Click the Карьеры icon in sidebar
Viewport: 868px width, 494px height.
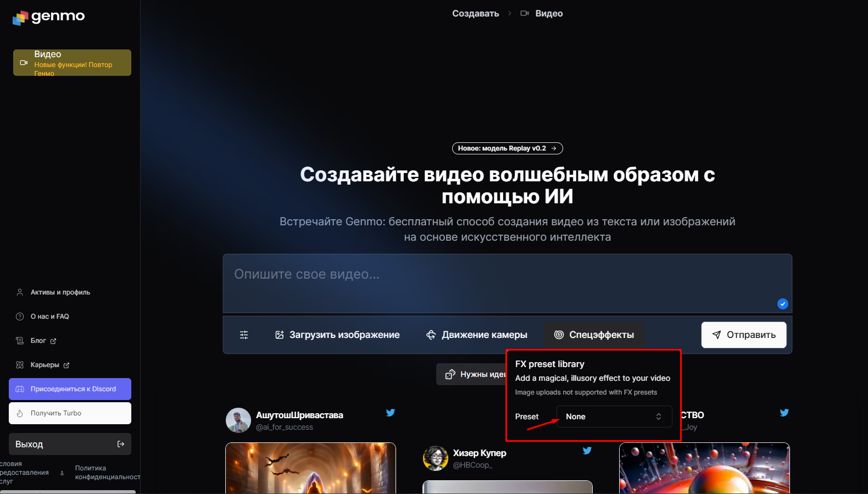point(20,365)
